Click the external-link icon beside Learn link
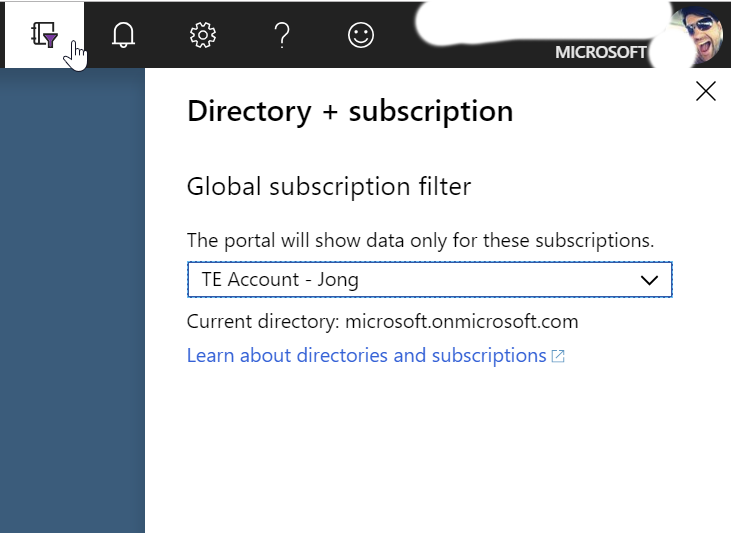Image resolution: width=731 pixels, height=533 pixels. pos(559,357)
